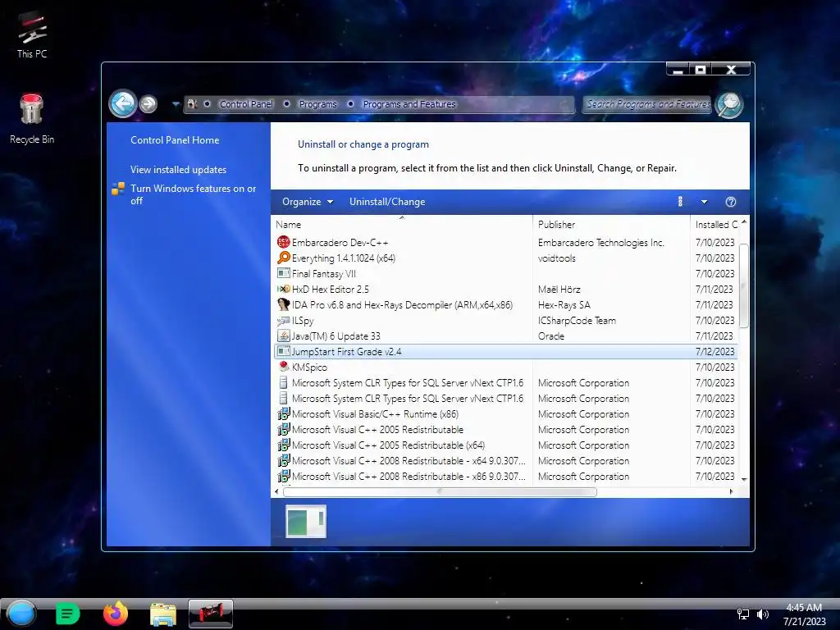The width and height of the screenshot is (840, 630).
Task: Open the Start orb on taskbar
Action: pos(21,614)
